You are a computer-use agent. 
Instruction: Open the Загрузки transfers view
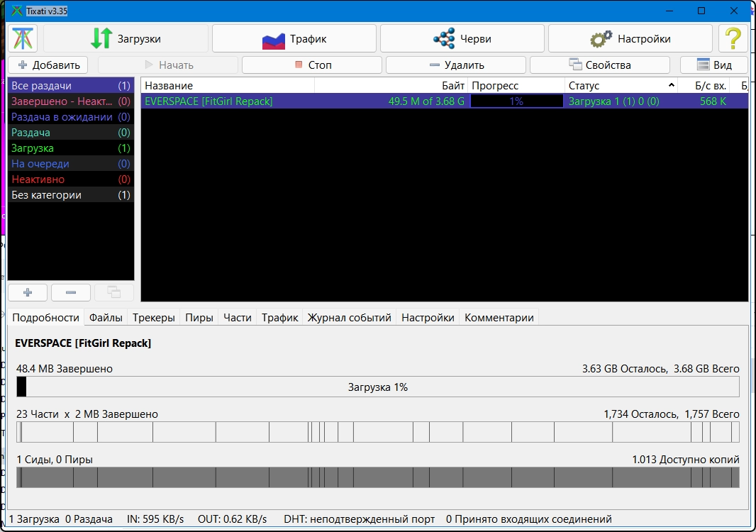click(x=126, y=39)
